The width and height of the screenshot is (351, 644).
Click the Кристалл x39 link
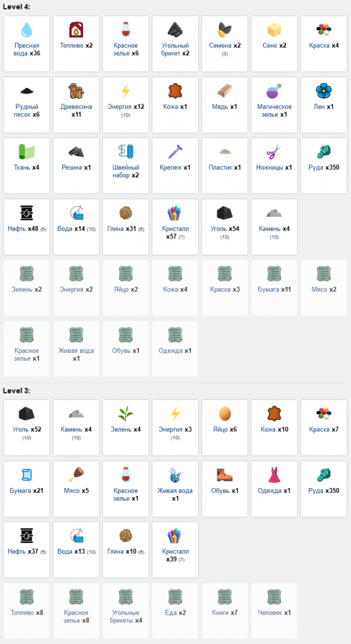pyautogui.click(x=174, y=555)
